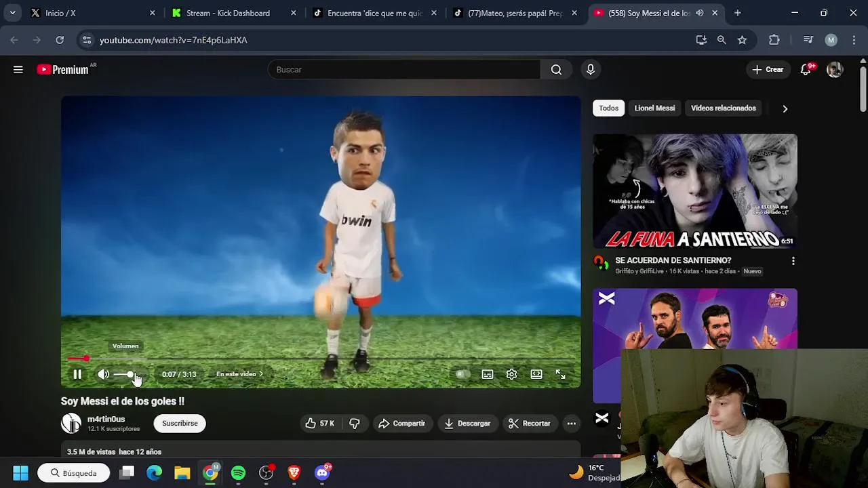The image size is (868, 488).
Task: Select the Videos relacionados filter chip
Action: tap(723, 108)
